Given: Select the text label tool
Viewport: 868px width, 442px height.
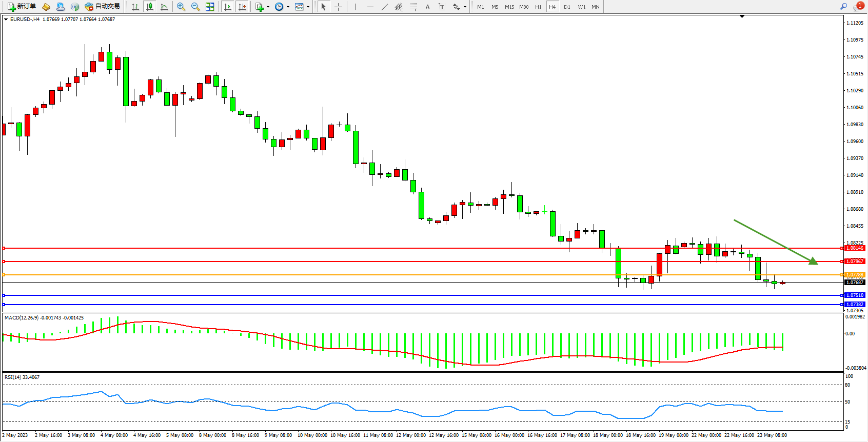Looking at the screenshot, I should (x=442, y=7).
